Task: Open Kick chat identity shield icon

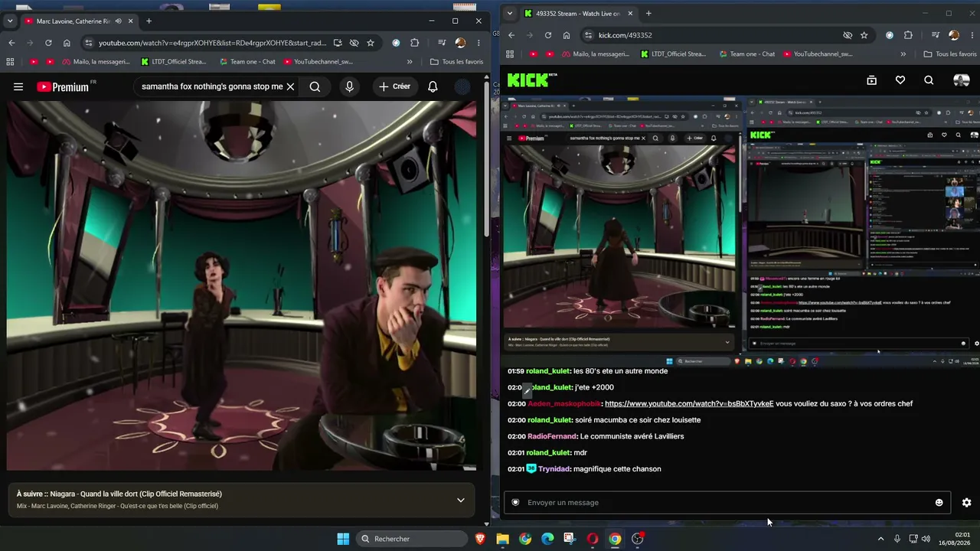Action: (x=515, y=503)
